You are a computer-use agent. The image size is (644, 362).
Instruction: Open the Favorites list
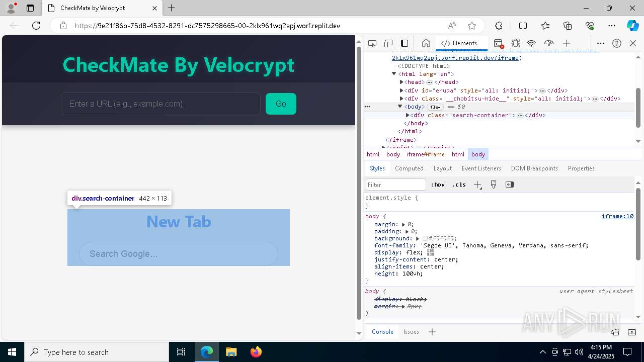coord(545,26)
